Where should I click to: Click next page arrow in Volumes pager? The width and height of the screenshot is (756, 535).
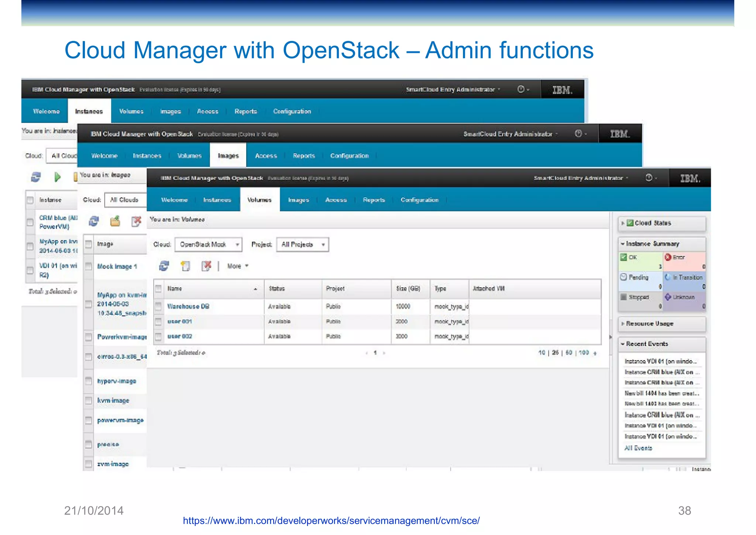point(384,353)
